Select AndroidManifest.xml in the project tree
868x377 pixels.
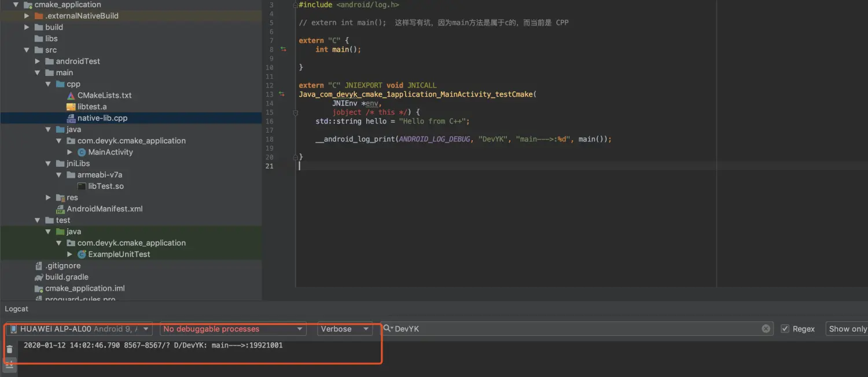point(105,209)
